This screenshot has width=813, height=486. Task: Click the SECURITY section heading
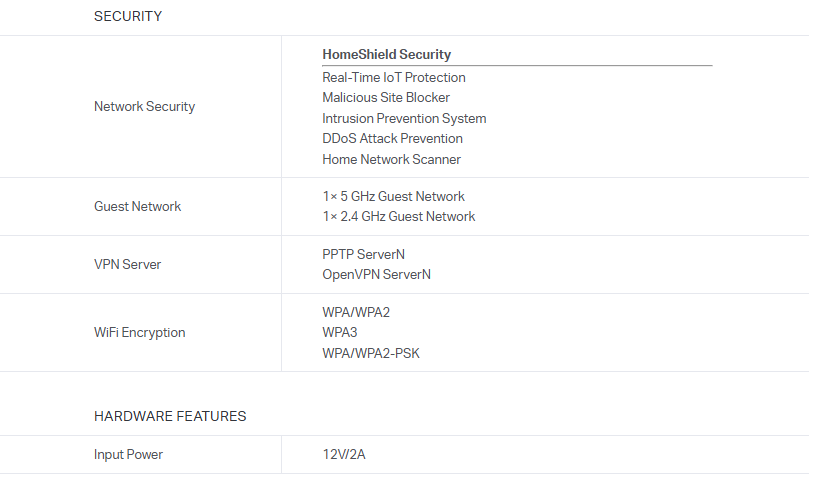[128, 16]
